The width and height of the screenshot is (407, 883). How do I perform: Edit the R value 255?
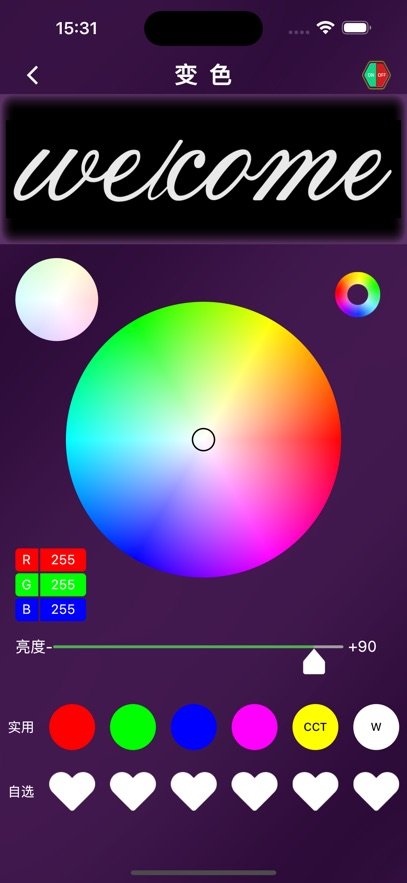click(62, 560)
